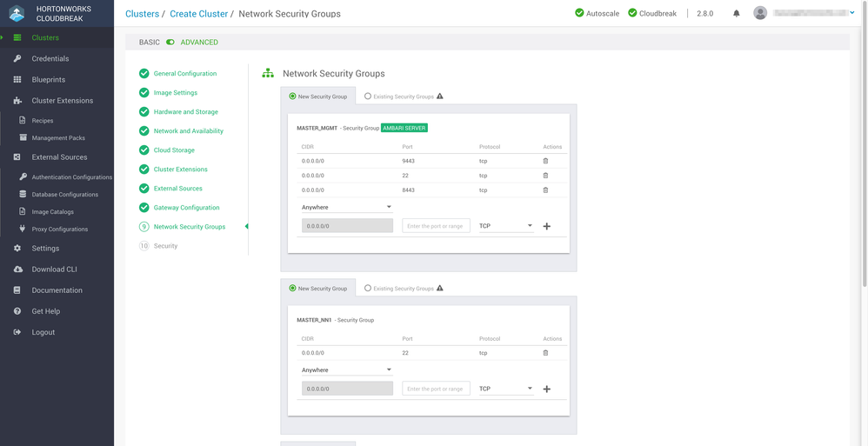868x446 pixels.
Task: Go to Image Settings step
Action: point(176,92)
